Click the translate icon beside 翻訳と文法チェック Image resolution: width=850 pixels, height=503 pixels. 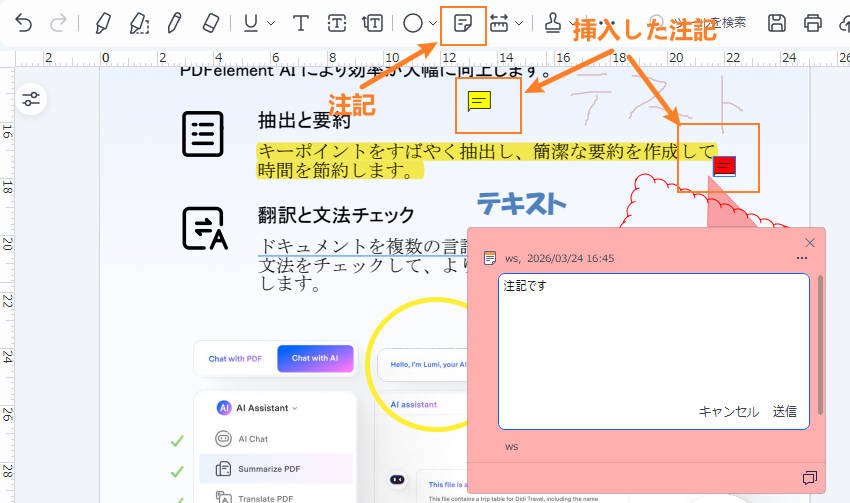pyautogui.click(x=205, y=229)
